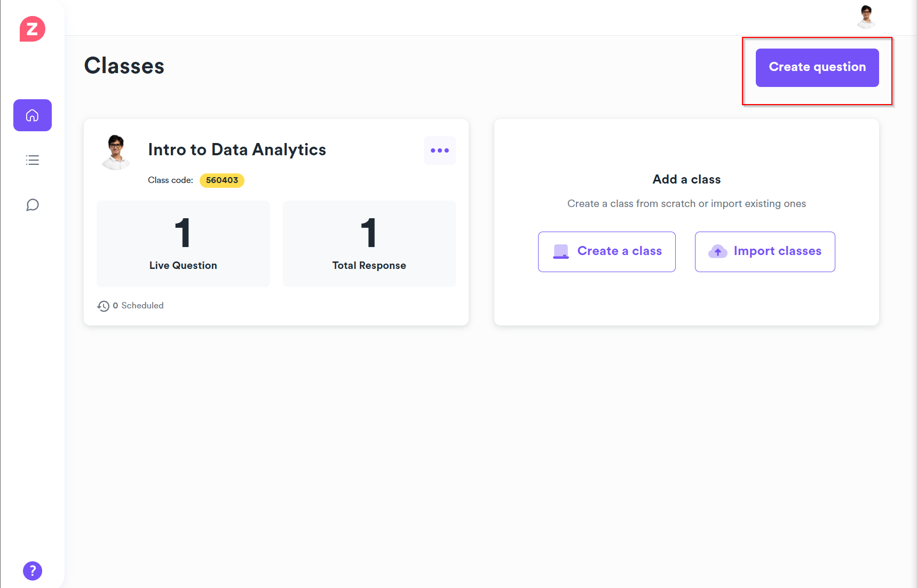
Task: Click the Create a class text label
Action: tap(619, 251)
